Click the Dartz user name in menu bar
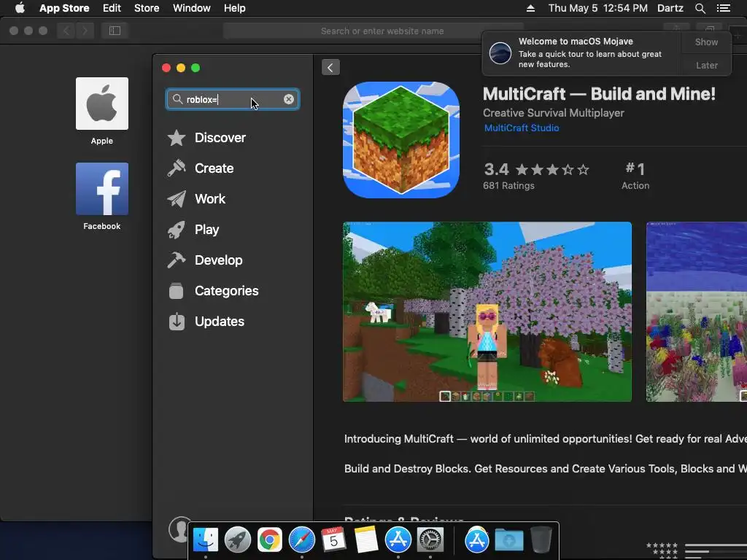The width and height of the screenshot is (747, 560). [670, 8]
